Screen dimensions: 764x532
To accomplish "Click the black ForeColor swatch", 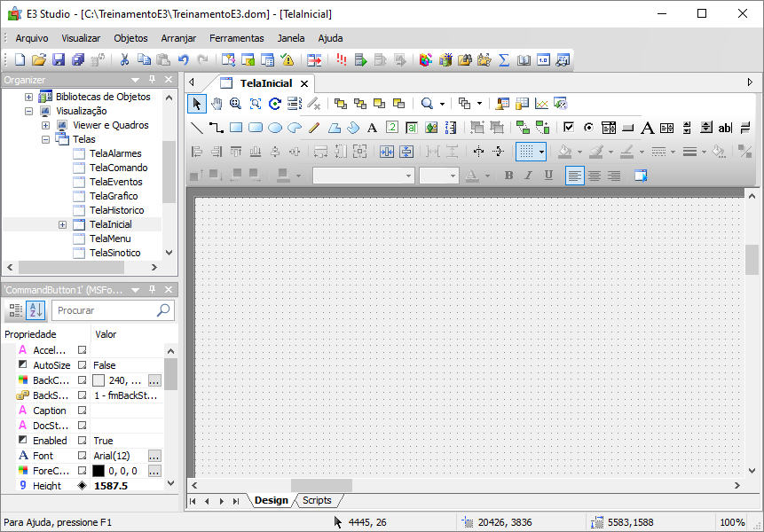I will [x=98, y=471].
